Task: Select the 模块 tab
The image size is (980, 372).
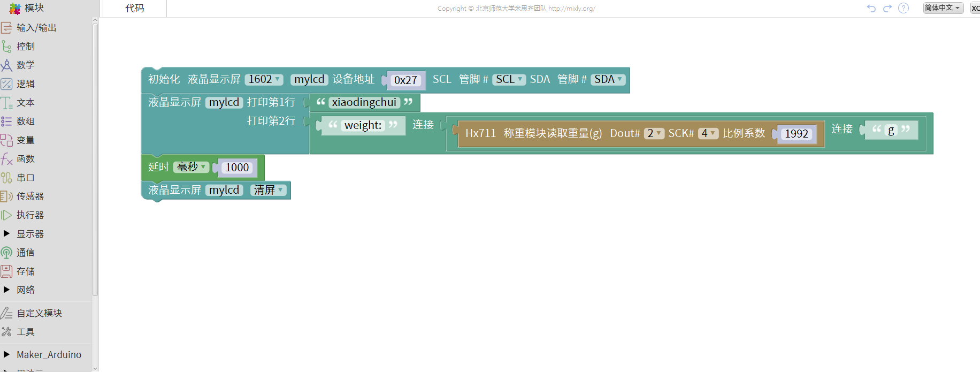Action: coord(34,8)
